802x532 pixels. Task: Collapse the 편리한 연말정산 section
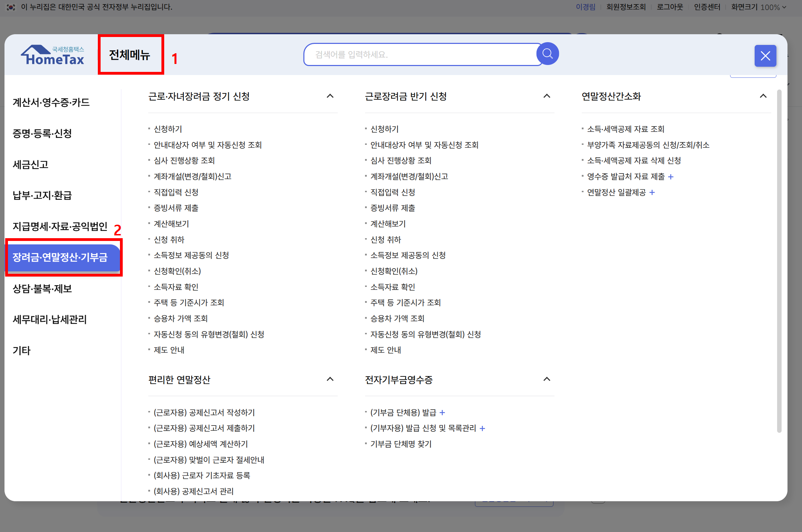pos(330,379)
